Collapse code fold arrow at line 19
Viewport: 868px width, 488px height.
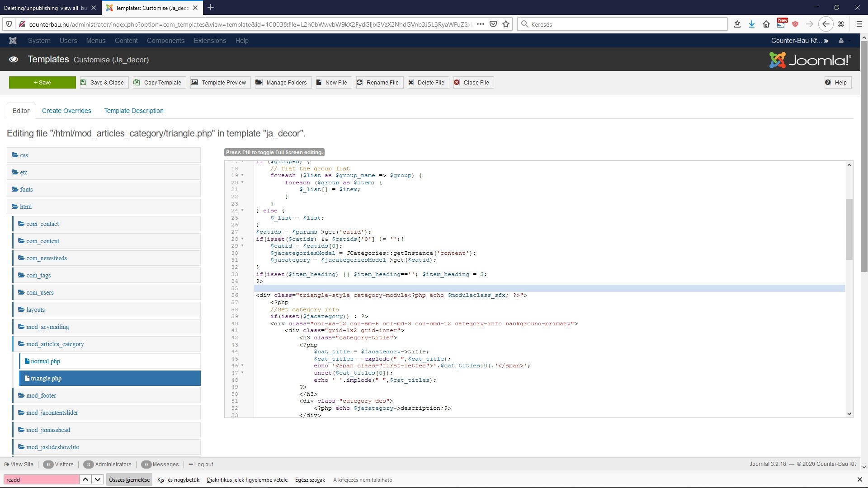[x=242, y=175]
